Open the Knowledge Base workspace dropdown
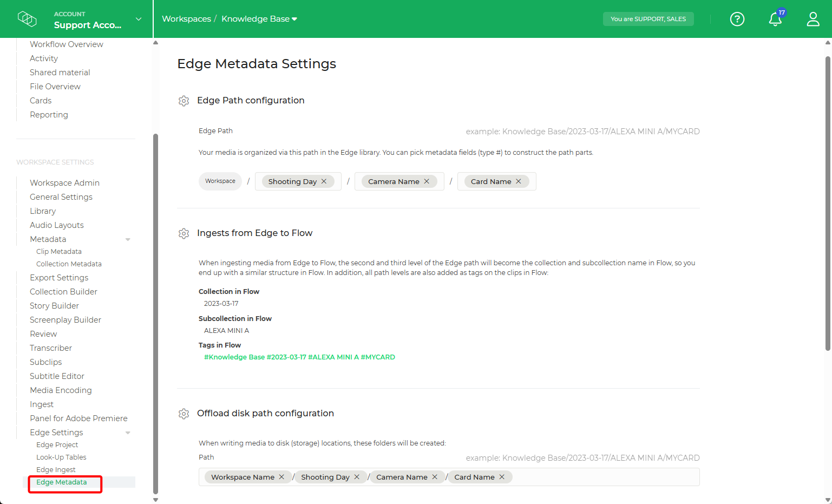832x504 pixels. coord(293,18)
